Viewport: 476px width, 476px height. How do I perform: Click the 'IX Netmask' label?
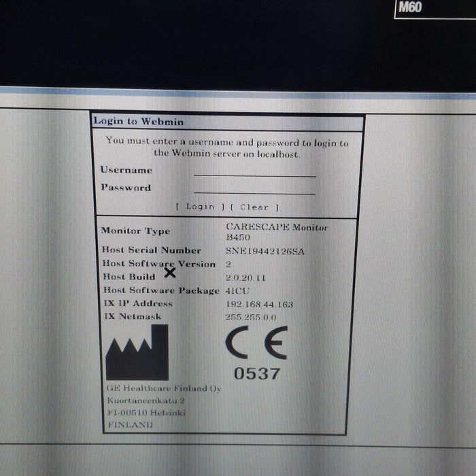(x=133, y=316)
